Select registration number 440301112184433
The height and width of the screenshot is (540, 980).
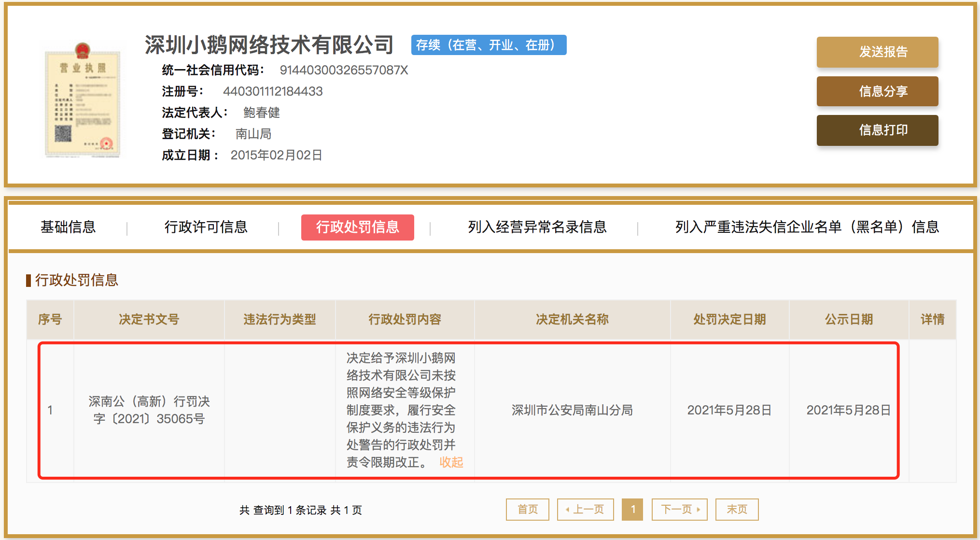pyautogui.click(x=273, y=91)
